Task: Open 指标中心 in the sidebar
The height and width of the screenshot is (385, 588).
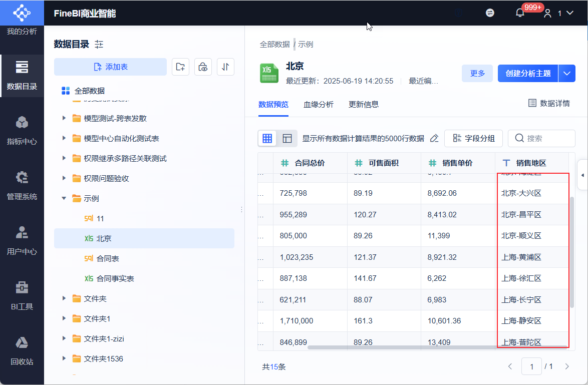Action: (x=22, y=130)
